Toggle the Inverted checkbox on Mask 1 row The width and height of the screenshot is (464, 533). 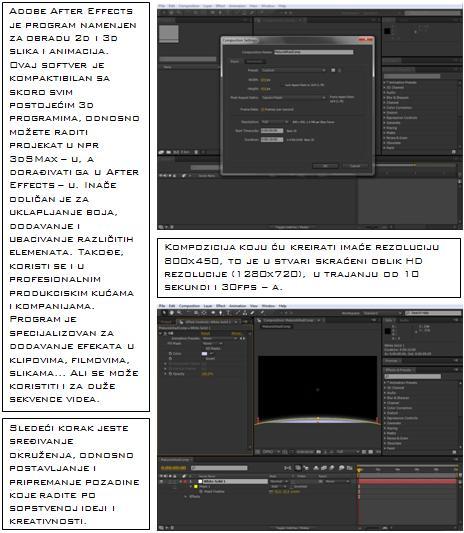point(292,487)
